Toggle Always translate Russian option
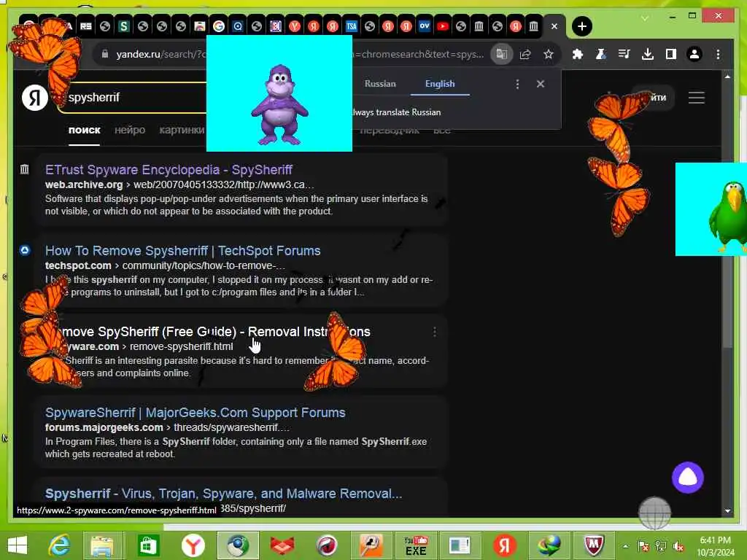Viewport: 747px width, 560px height. tap(396, 112)
